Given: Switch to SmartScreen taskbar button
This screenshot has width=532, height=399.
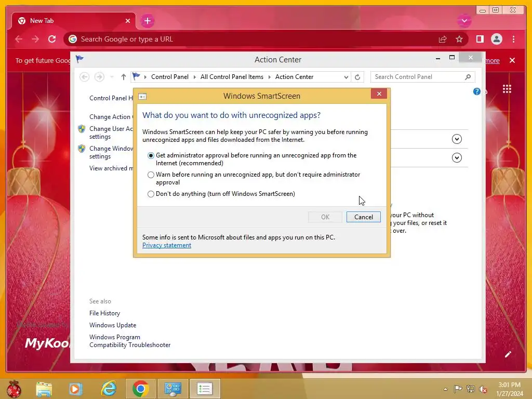Looking at the screenshot, I should click(x=205, y=389).
